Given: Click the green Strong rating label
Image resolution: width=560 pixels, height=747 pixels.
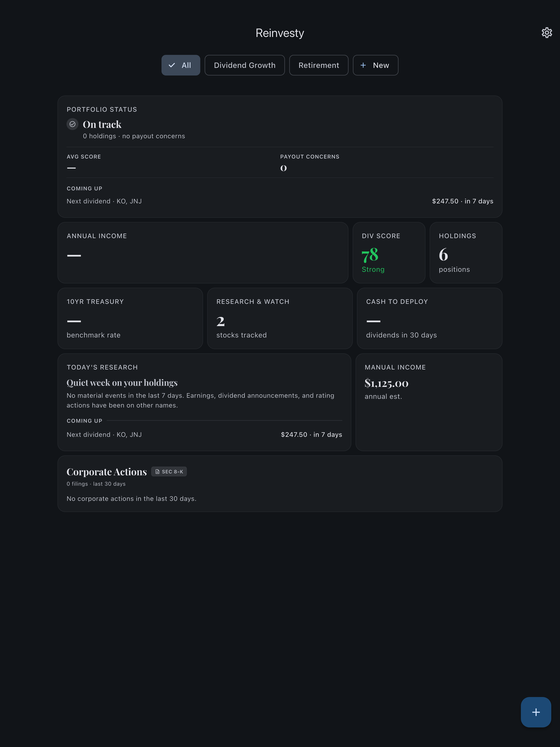Looking at the screenshot, I should pyautogui.click(x=373, y=270).
